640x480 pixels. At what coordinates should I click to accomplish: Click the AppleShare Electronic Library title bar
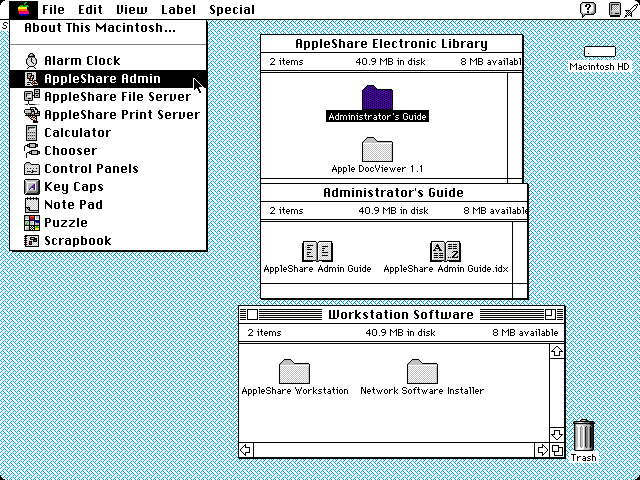pyautogui.click(x=391, y=44)
